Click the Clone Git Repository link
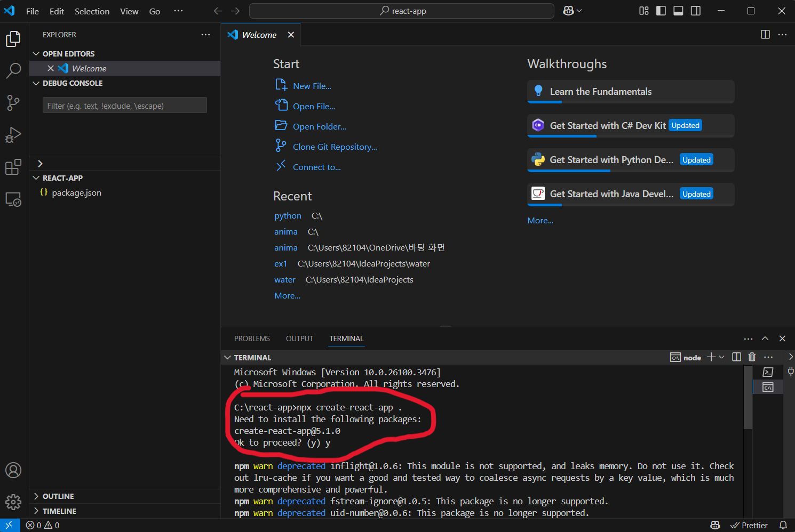The height and width of the screenshot is (532, 795). (335, 147)
